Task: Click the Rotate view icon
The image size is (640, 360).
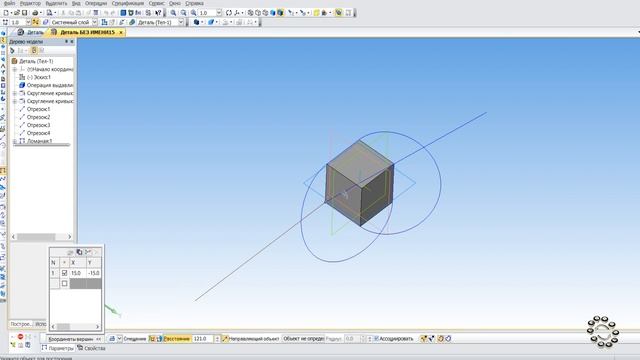Action: 229,13
